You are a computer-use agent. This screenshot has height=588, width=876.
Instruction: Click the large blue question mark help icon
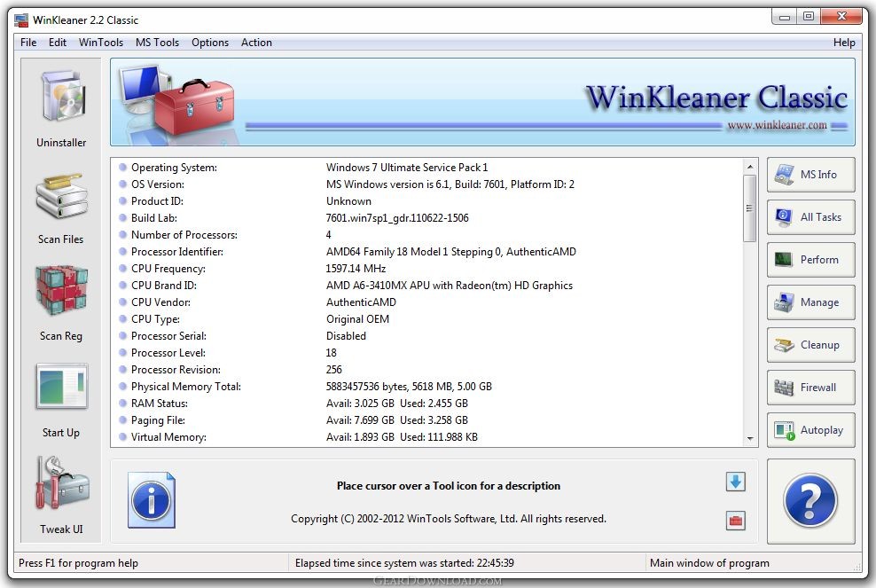(x=810, y=501)
